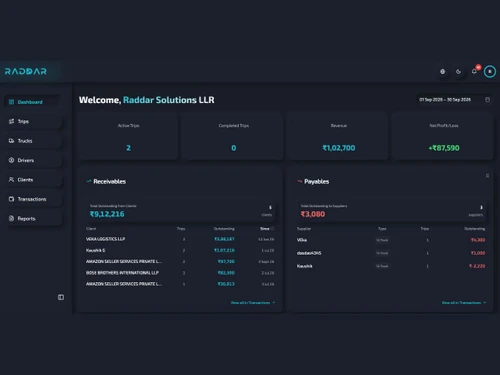Click the 01 Sep – 30 Sep date range field
The width and height of the screenshot is (500, 375).
pos(454,100)
